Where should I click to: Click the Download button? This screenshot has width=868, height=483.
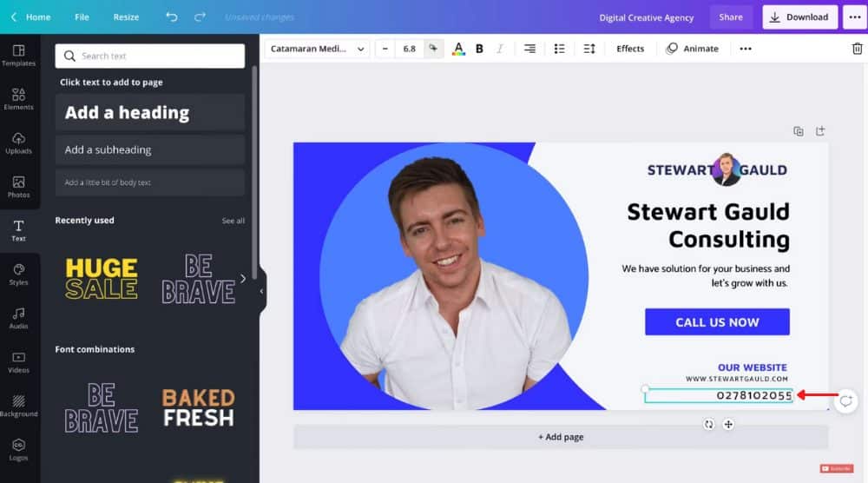pos(800,17)
